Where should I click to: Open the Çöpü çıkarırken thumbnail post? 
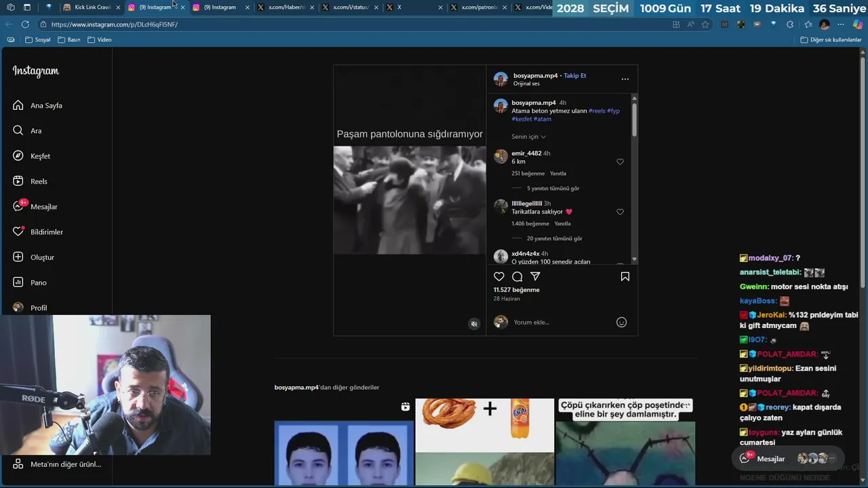(x=625, y=442)
